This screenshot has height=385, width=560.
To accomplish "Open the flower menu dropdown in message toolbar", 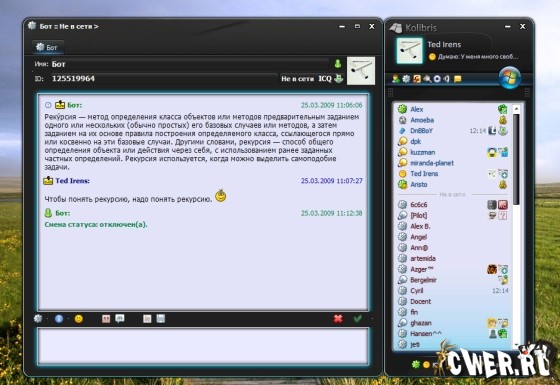I will pos(38,319).
